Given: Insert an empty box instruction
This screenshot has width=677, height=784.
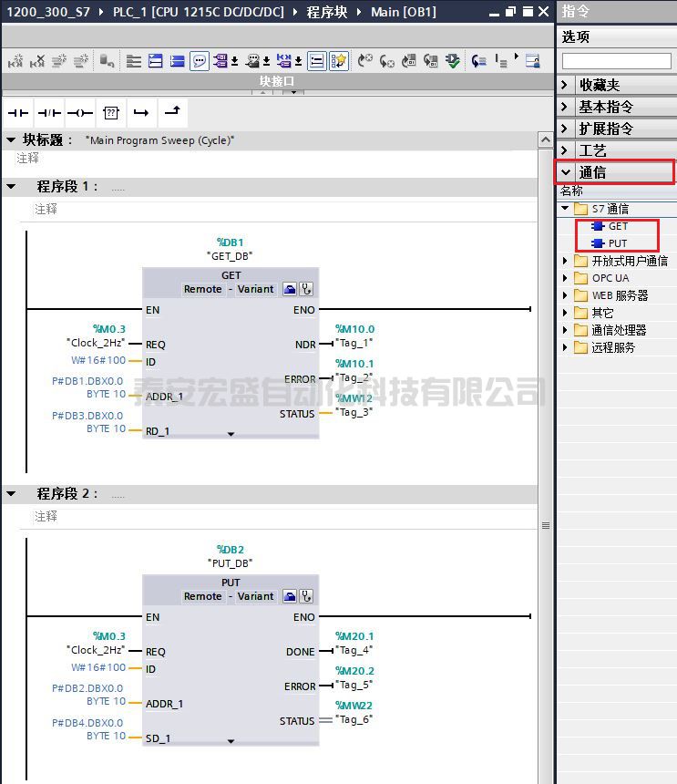Looking at the screenshot, I should click(x=111, y=113).
